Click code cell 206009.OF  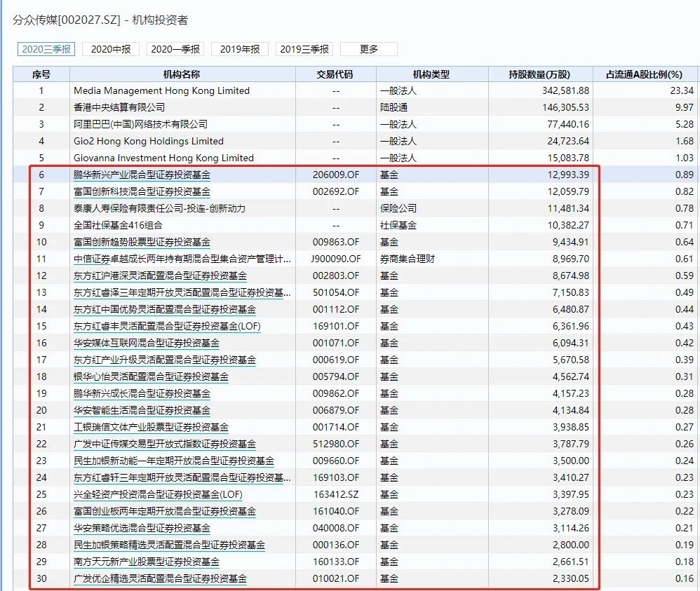pyautogui.click(x=336, y=175)
